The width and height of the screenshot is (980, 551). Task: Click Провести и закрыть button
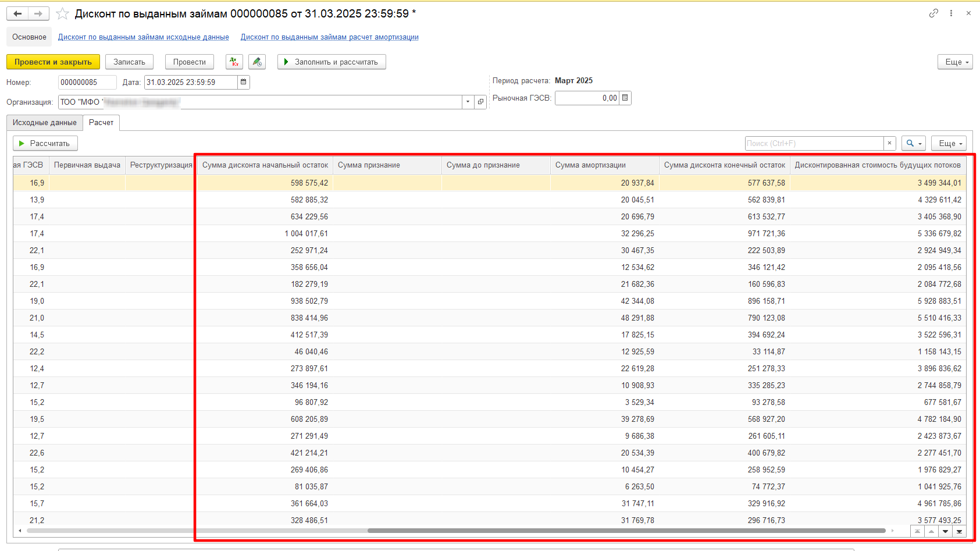coord(53,62)
